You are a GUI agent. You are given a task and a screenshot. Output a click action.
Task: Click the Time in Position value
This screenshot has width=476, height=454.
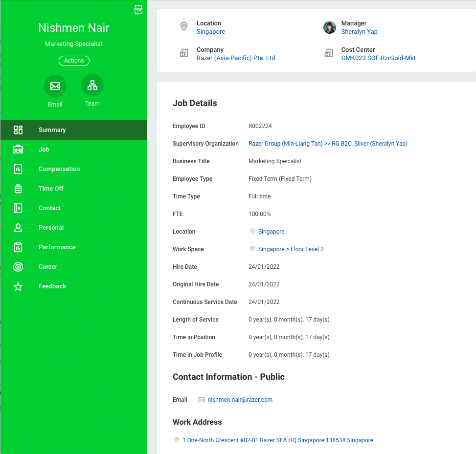click(289, 337)
